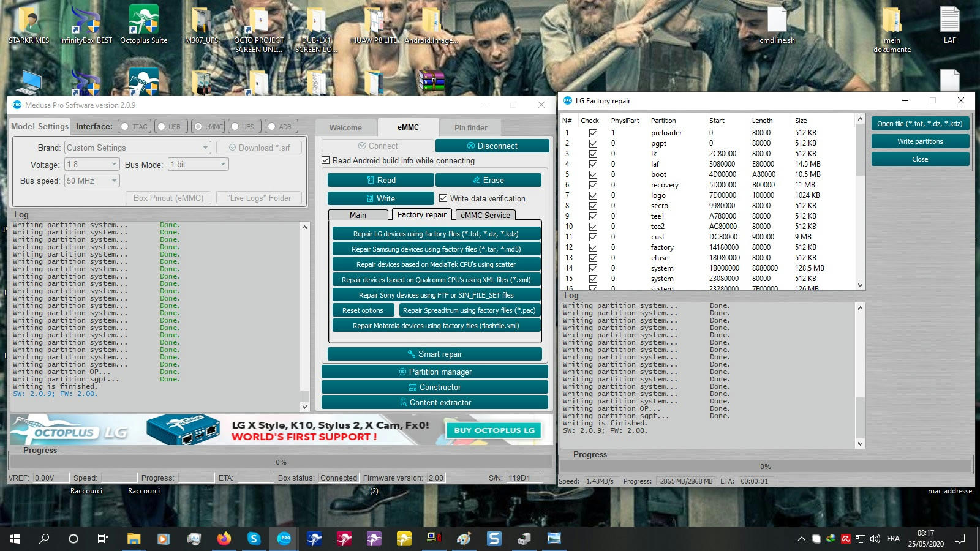Uncheck the preloader partition checkbox
Image resolution: width=980 pixels, height=551 pixels.
pos(593,133)
